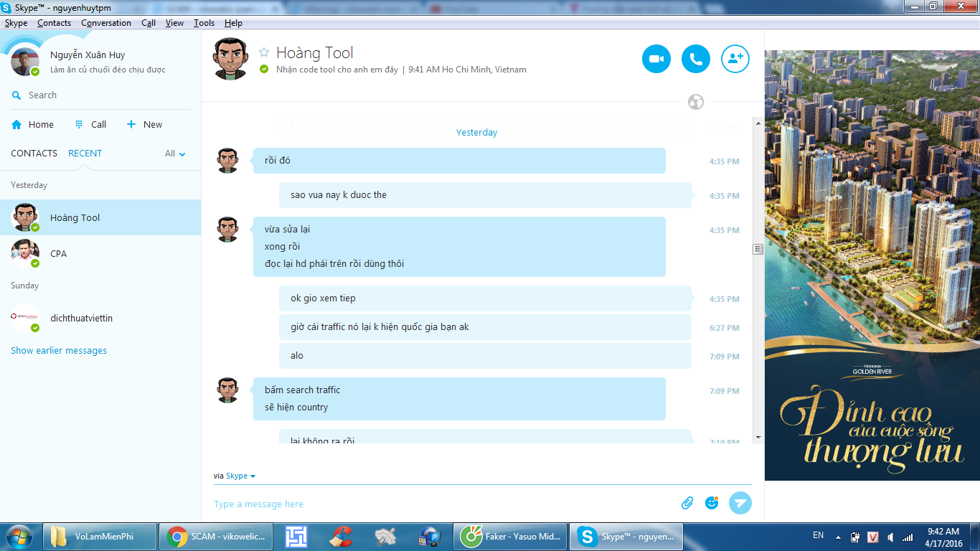Show hidden system tray icons
Viewport: 980px width, 551px height.
(838, 537)
